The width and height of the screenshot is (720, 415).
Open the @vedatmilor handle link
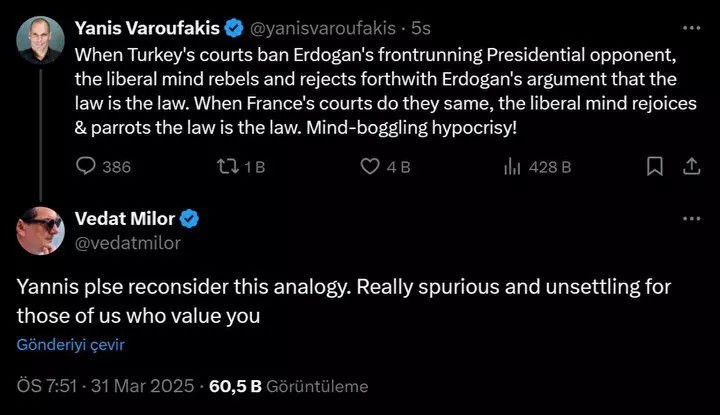click(x=128, y=241)
